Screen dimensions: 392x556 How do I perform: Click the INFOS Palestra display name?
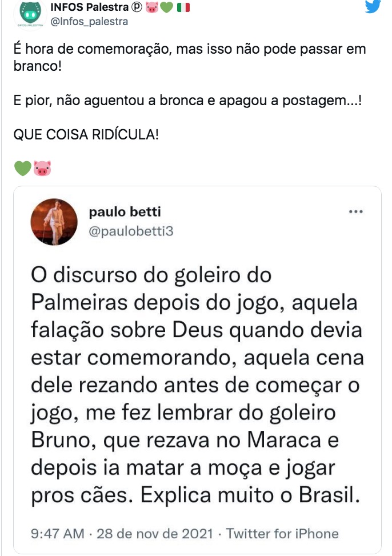point(89,9)
